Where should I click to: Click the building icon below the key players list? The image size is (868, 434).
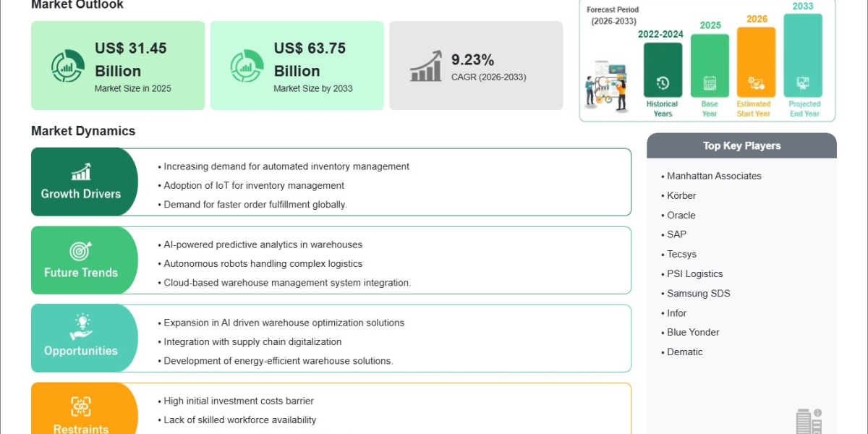pyautogui.click(x=809, y=421)
